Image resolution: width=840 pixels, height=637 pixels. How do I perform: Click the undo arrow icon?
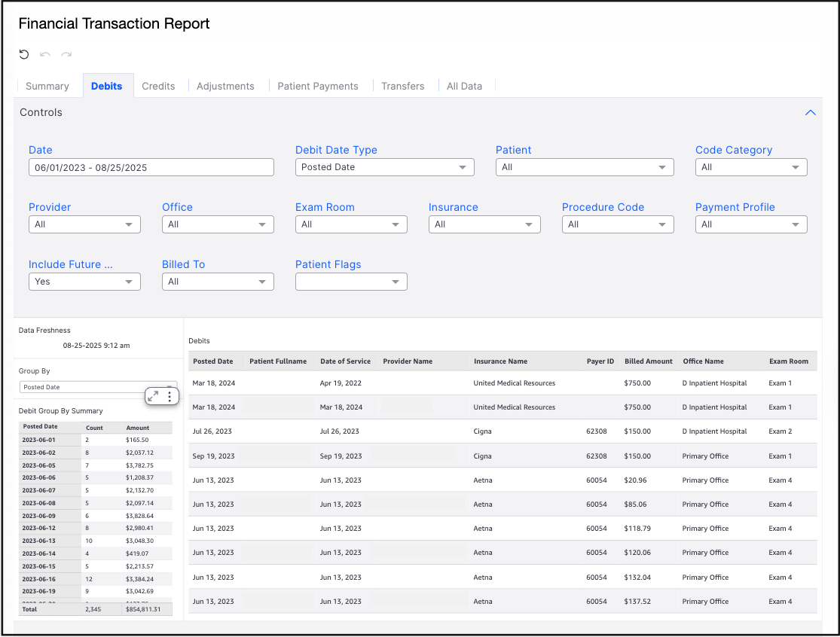click(x=45, y=54)
